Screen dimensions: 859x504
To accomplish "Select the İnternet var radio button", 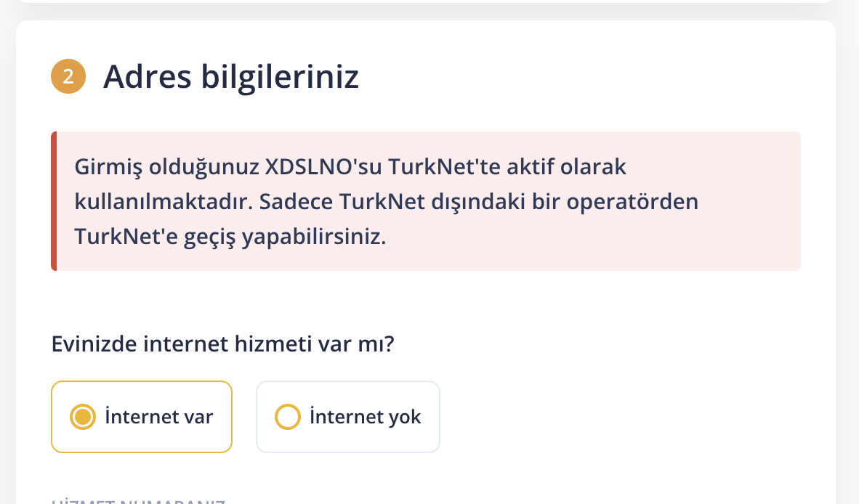I will (x=83, y=417).
